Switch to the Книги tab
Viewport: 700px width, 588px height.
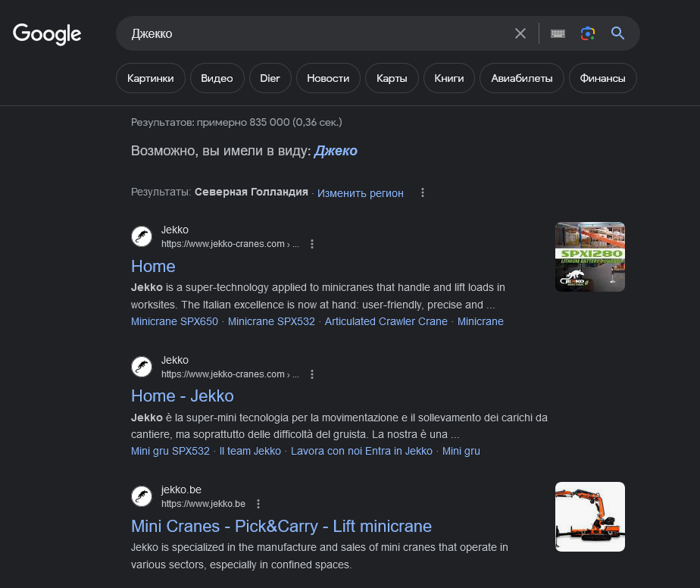(449, 78)
